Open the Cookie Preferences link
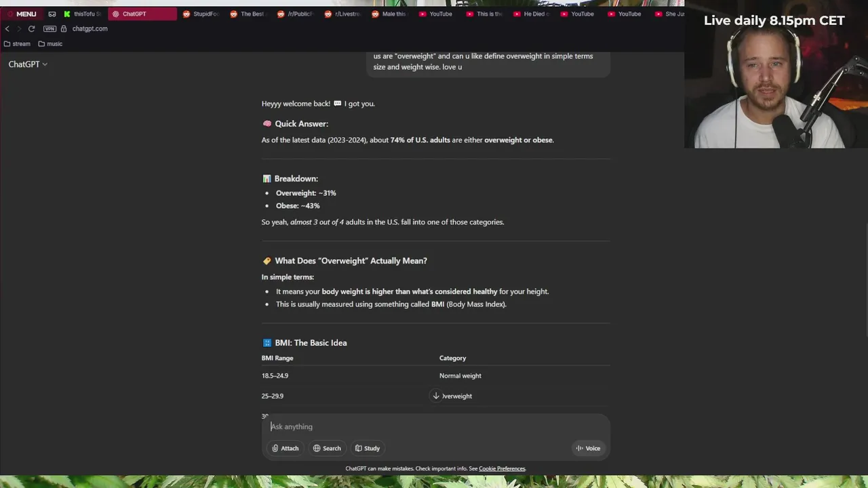The height and width of the screenshot is (488, 868). point(502,468)
